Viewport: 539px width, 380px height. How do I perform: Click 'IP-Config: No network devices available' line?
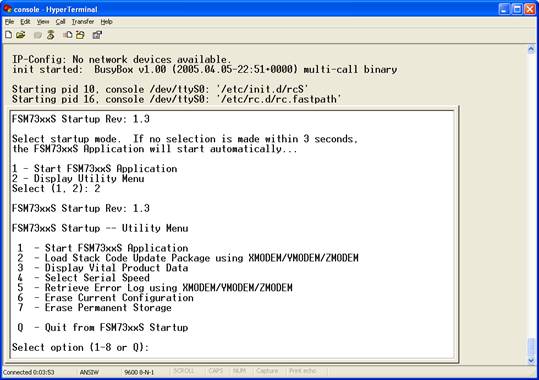point(122,59)
